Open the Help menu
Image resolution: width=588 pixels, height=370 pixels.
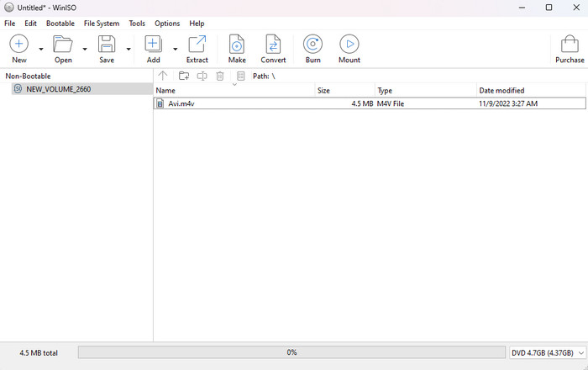pyautogui.click(x=197, y=24)
